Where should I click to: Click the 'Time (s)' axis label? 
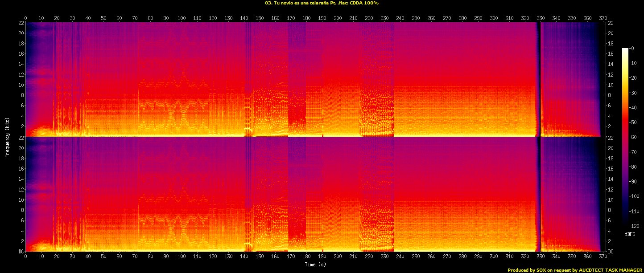click(x=315, y=265)
